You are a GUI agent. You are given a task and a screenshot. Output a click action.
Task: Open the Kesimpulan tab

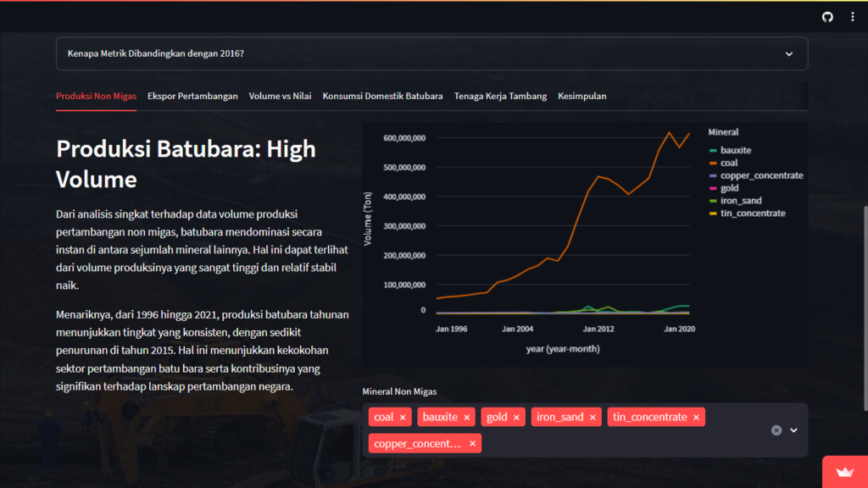(581, 97)
